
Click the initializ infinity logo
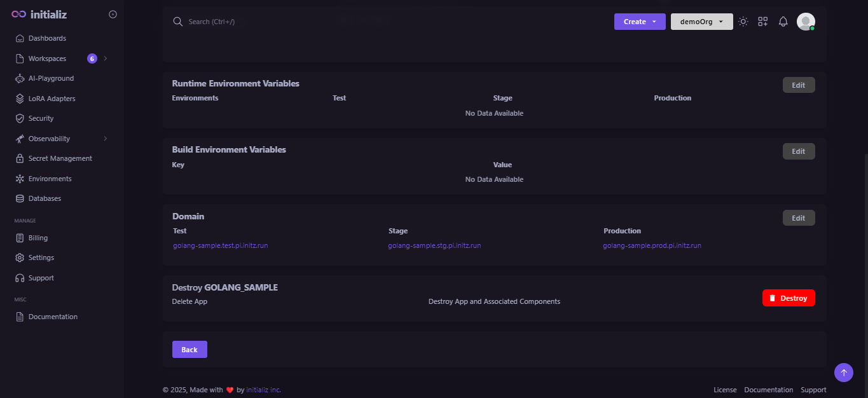pyautogui.click(x=18, y=14)
